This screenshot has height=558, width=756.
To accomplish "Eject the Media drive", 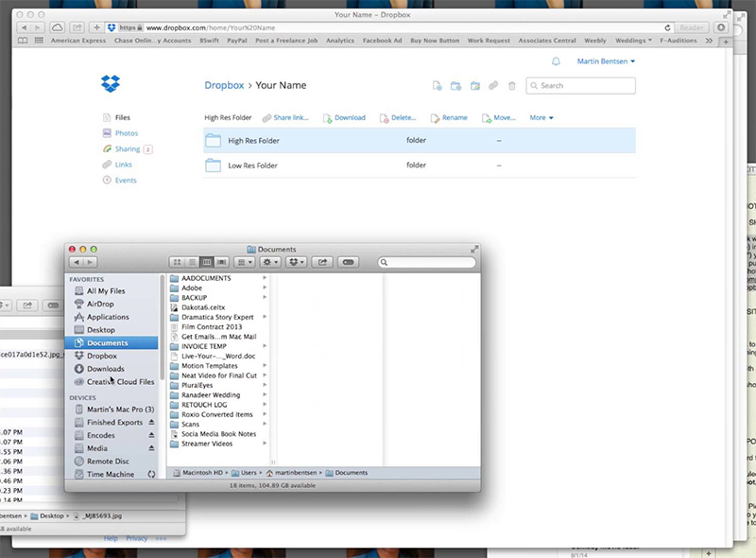I will click(x=151, y=448).
